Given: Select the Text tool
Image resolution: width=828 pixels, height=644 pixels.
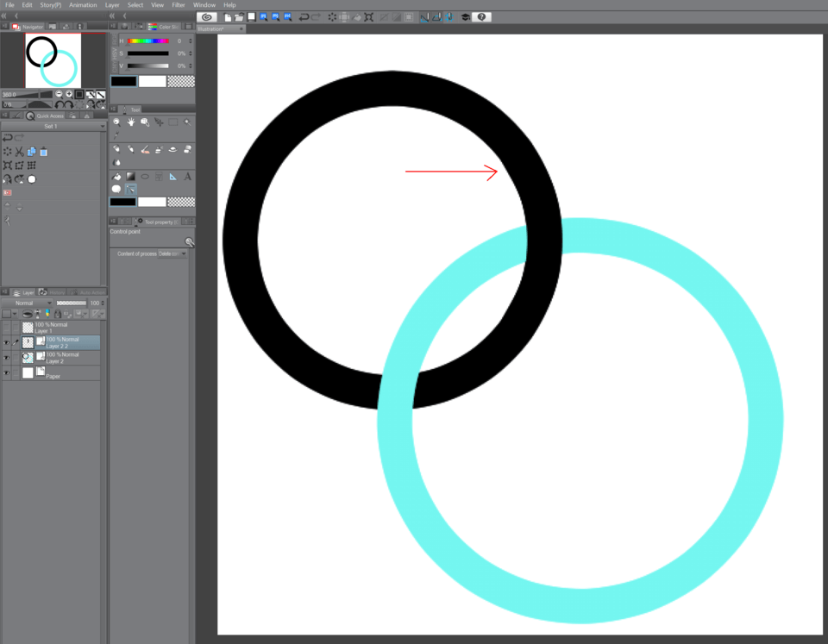Looking at the screenshot, I should tap(187, 177).
